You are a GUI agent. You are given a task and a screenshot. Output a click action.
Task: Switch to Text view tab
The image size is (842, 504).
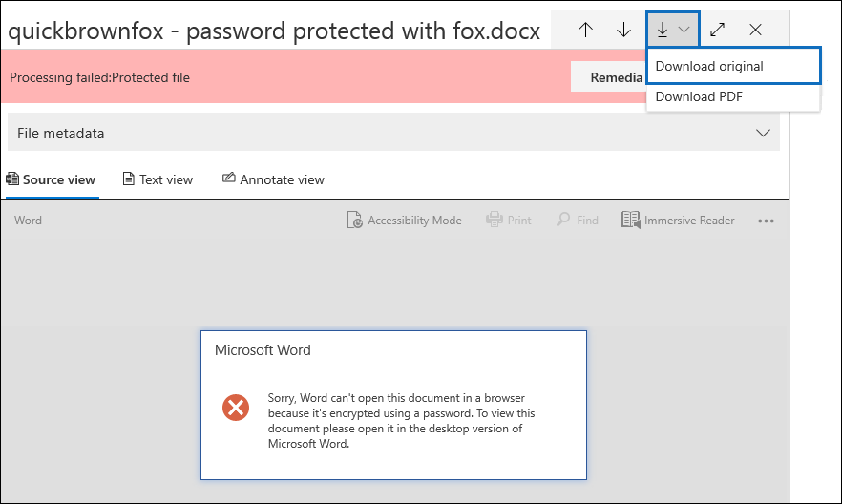click(158, 179)
